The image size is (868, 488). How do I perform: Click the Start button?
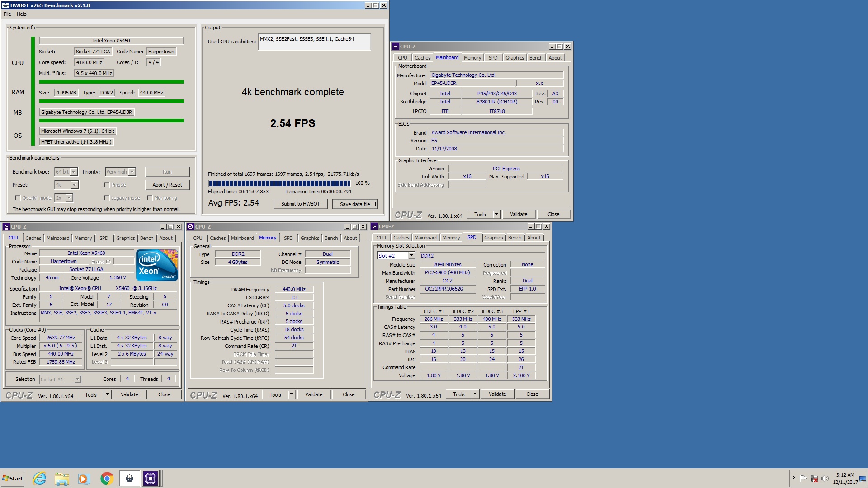pyautogui.click(x=12, y=478)
